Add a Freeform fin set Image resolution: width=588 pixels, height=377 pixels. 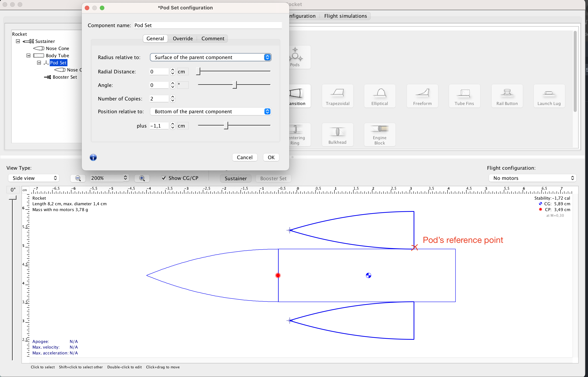point(422,96)
